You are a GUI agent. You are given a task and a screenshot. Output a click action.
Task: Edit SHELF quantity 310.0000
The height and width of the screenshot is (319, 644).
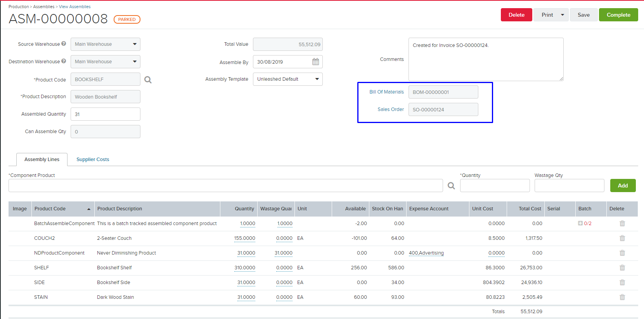click(x=245, y=268)
